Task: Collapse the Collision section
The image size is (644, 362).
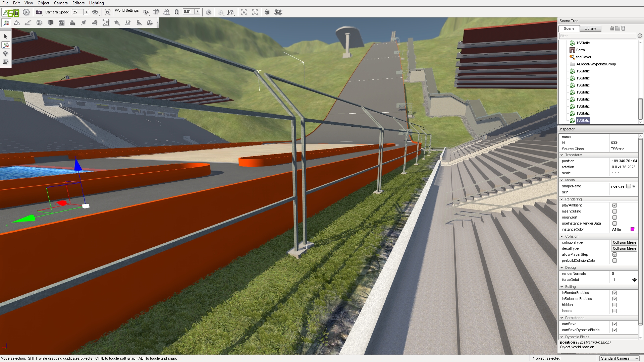Action: pos(562,237)
